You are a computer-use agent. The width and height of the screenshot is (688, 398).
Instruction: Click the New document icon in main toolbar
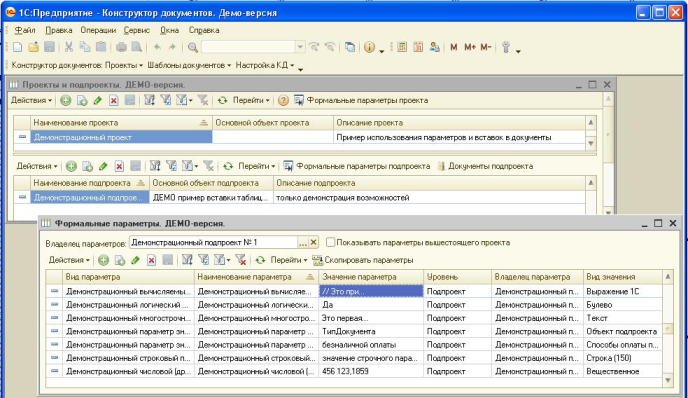click(18, 47)
